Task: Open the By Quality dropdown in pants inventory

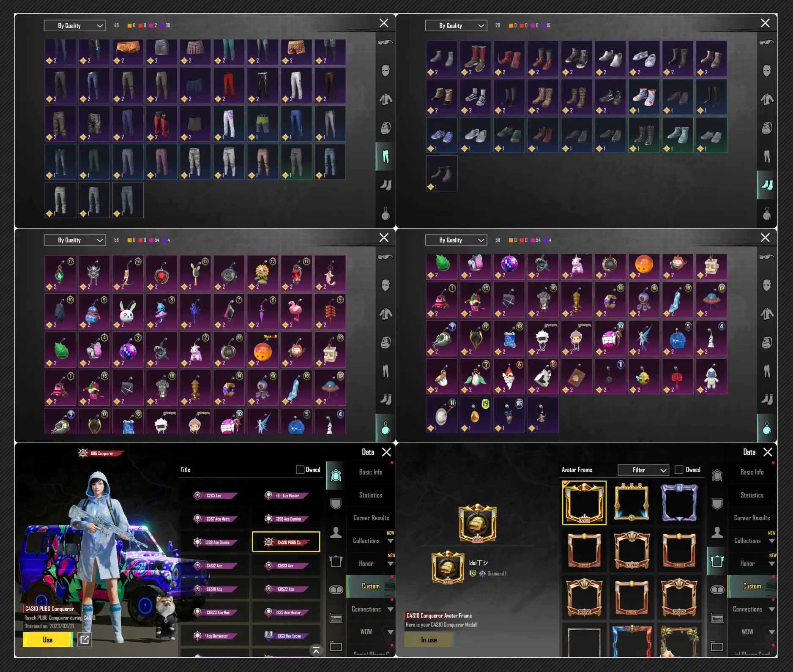Action: pos(75,26)
